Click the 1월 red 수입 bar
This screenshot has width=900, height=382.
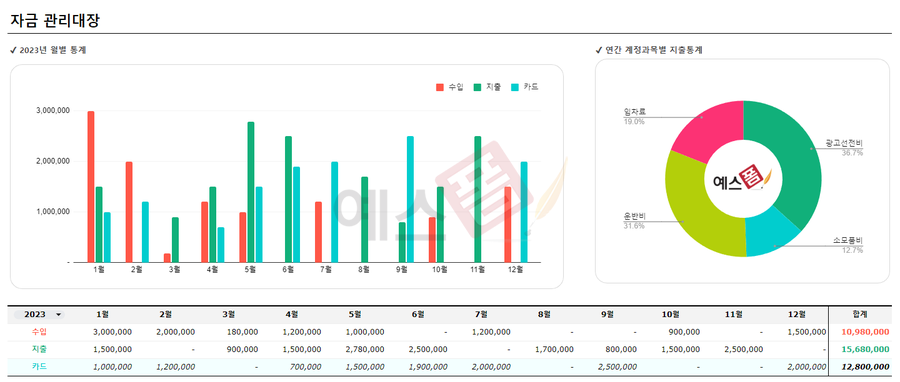tap(91, 186)
